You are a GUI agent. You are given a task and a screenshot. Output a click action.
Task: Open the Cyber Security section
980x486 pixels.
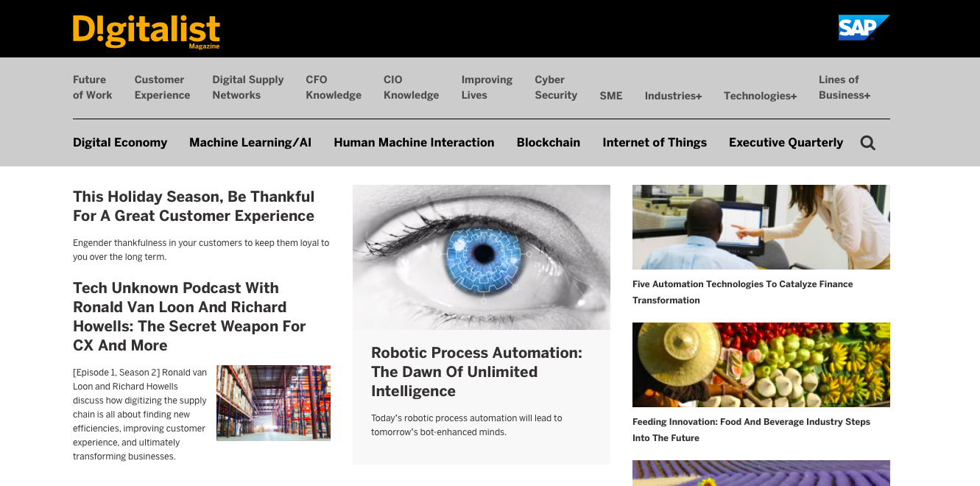556,88
